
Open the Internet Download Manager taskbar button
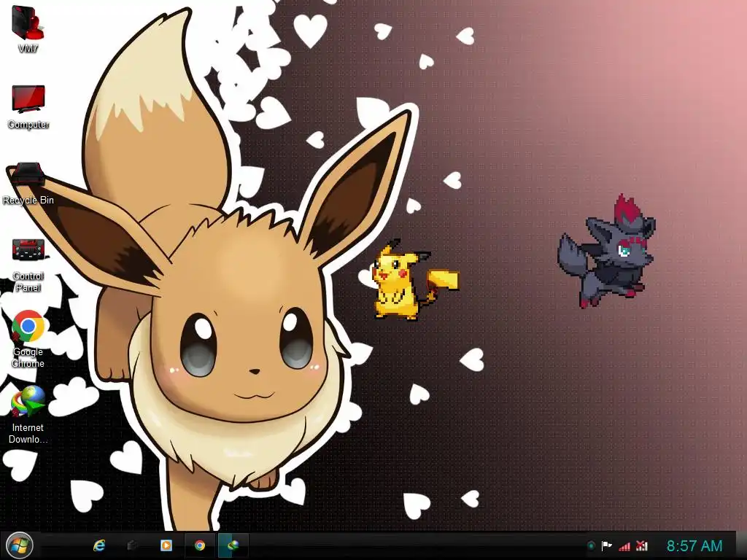(233, 545)
